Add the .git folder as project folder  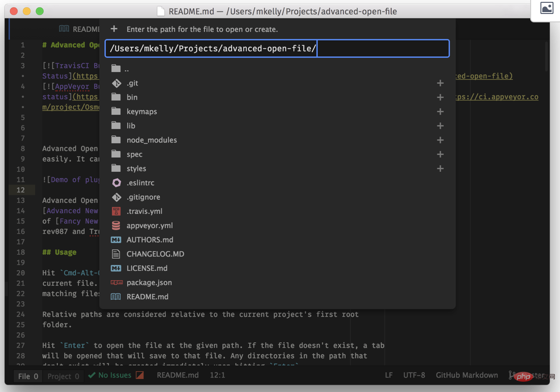440,83
